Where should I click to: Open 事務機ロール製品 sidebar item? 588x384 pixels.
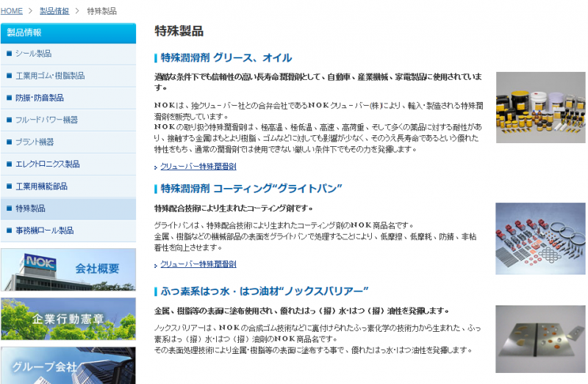(x=68, y=231)
